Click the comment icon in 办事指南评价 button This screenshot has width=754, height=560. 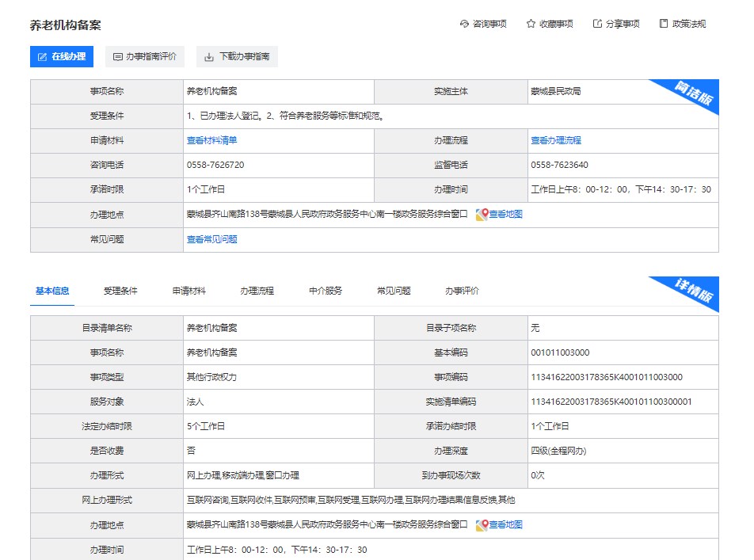pos(117,57)
